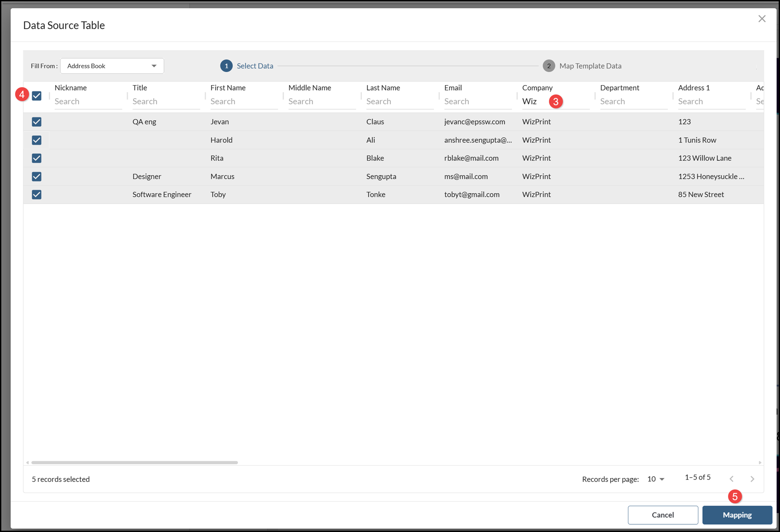Close the Data Source Table dialog

pos(762,19)
